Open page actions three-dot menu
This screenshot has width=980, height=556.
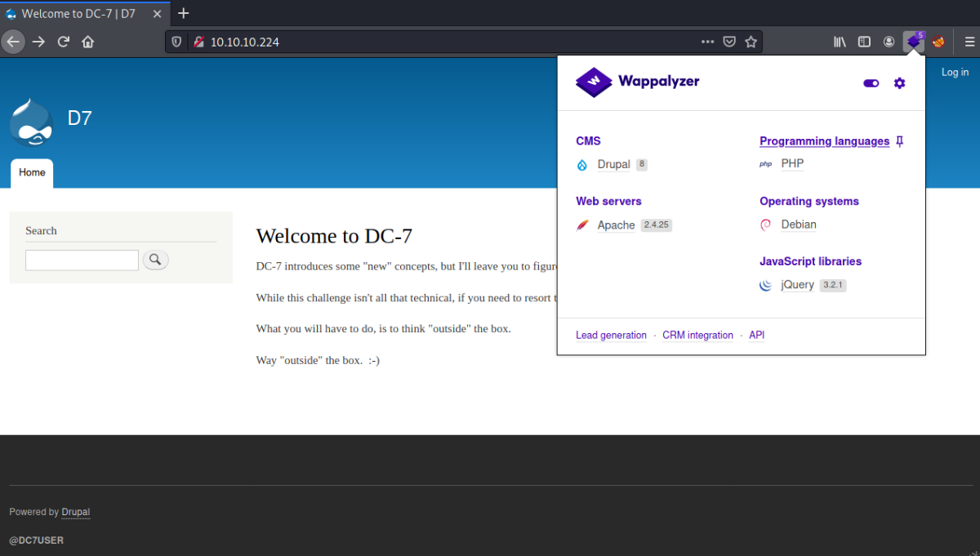[707, 42]
